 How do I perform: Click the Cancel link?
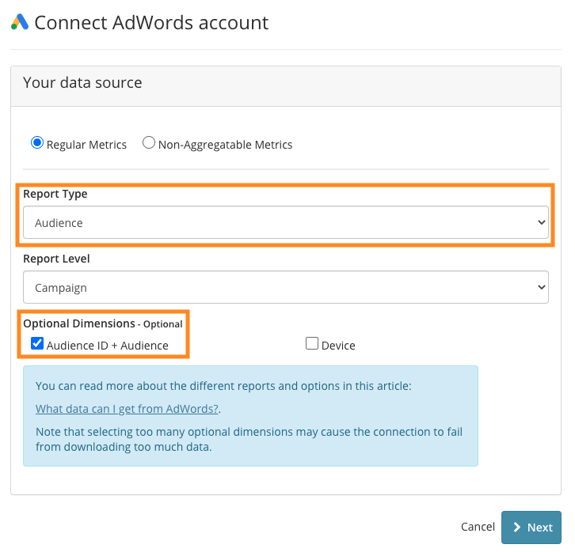click(478, 527)
